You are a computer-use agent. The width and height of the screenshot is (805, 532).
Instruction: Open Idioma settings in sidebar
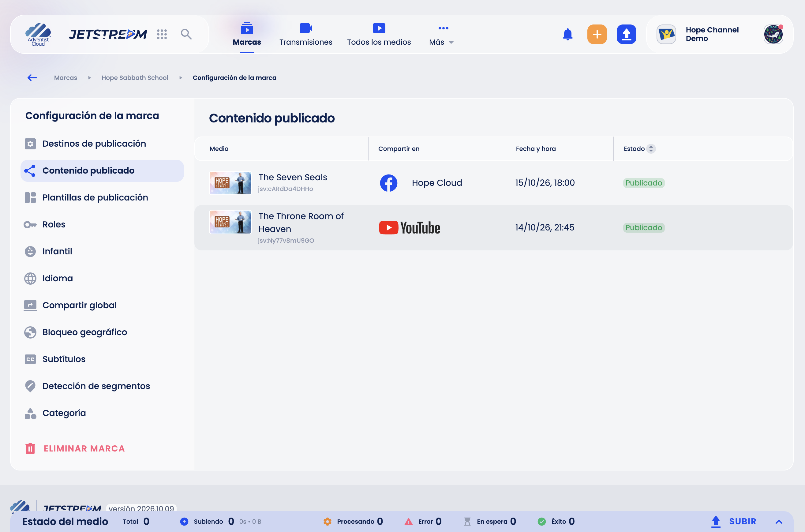click(x=102, y=278)
